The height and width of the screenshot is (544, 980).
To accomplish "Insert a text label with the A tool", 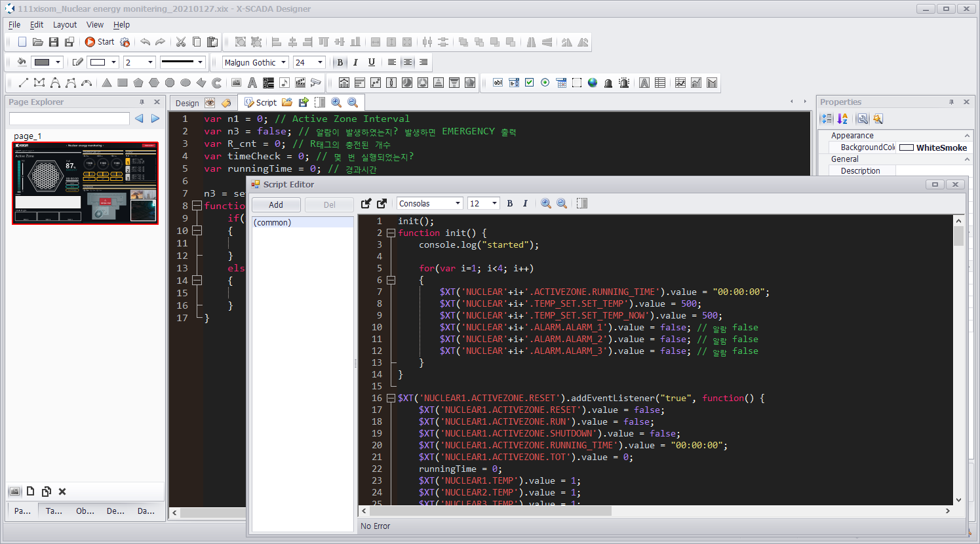I will pyautogui.click(x=252, y=83).
